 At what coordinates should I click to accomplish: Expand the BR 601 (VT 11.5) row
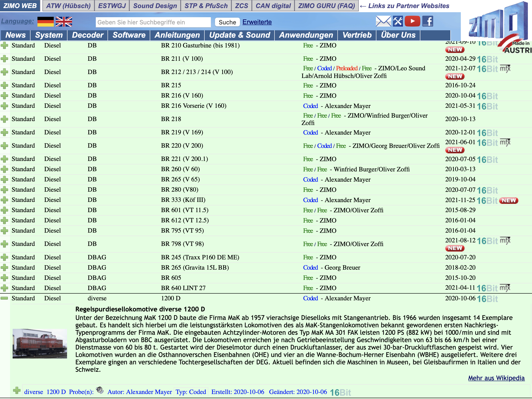click(x=4, y=210)
